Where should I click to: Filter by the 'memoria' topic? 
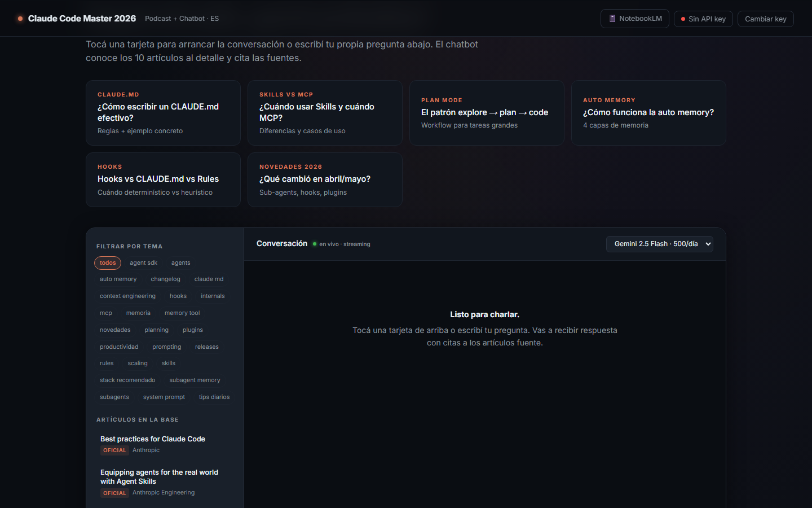(x=138, y=313)
